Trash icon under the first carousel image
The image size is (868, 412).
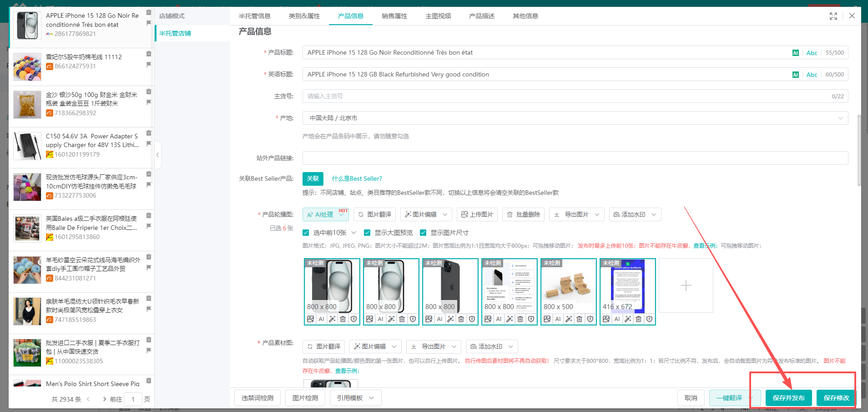pyautogui.click(x=343, y=319)
